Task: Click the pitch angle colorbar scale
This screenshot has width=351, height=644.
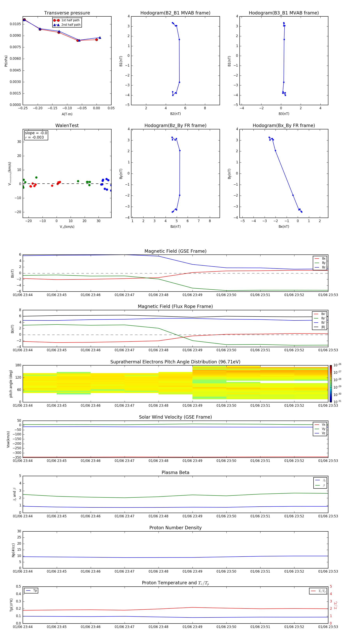Action: coord(331,384)
